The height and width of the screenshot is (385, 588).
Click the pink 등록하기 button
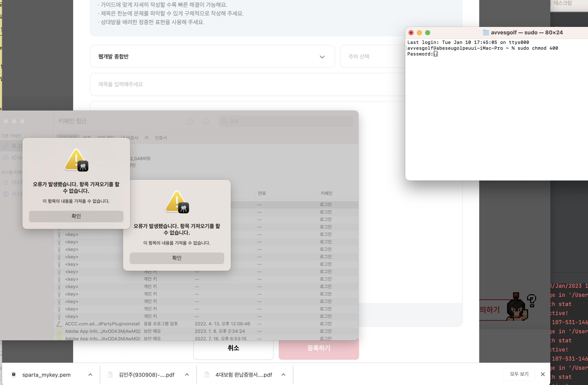[319, 348]
